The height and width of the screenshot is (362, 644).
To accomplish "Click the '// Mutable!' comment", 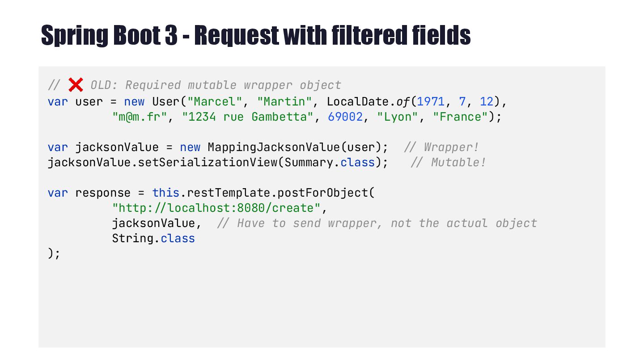I will tap(448, 162).
